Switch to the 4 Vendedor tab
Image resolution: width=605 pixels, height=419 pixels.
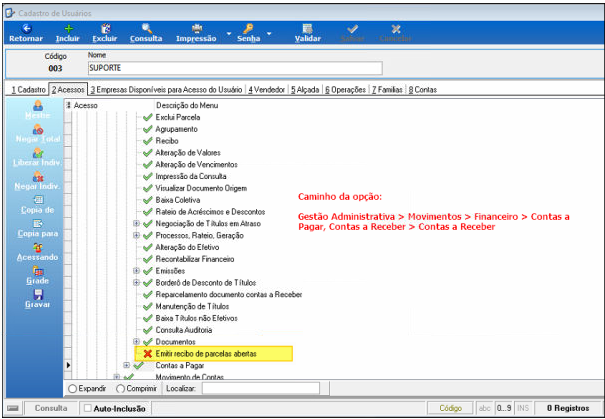pos(266,90)
